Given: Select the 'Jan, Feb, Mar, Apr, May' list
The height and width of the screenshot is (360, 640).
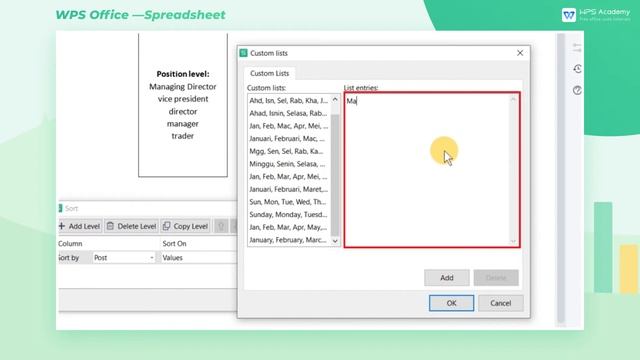Looking at the screenshot, I should click(x=289, y=227).
